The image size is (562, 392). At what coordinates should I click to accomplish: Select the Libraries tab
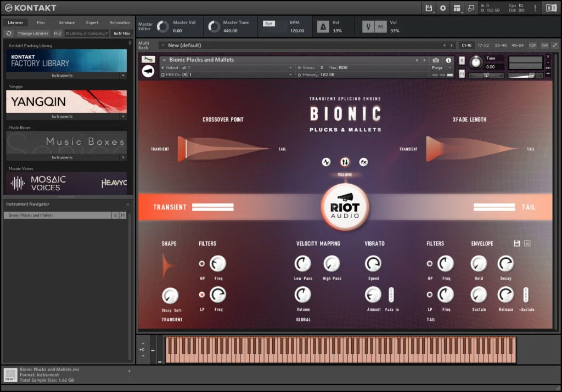point(15,22)
